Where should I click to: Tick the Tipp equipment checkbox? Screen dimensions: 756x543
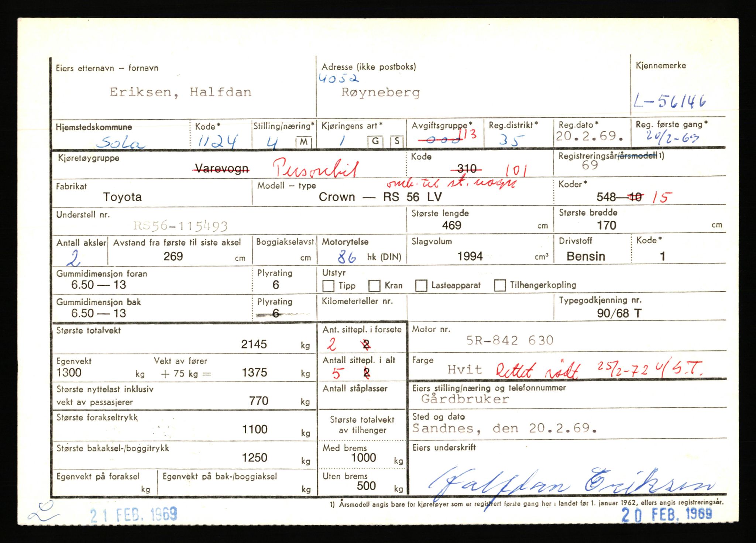click(328, 286)
